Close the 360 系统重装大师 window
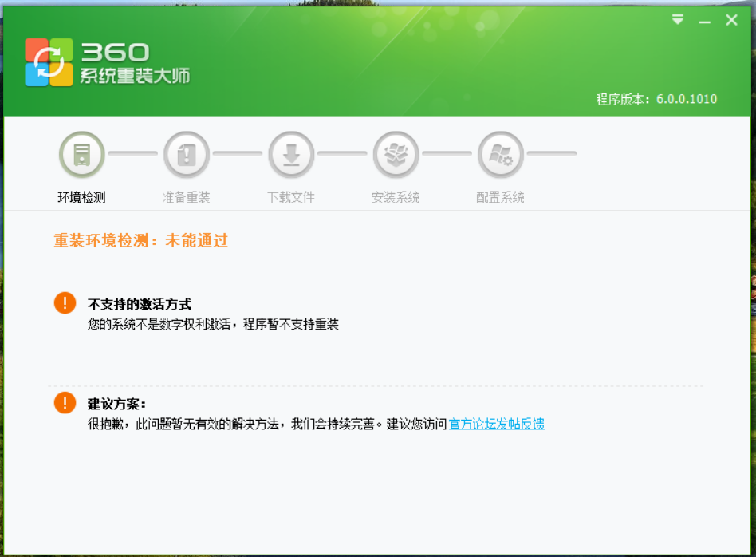 pyautogui.click(x=731, y=20)
